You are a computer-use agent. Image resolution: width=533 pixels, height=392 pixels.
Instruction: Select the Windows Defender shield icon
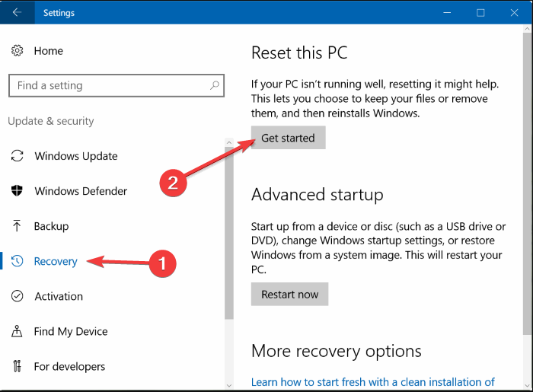click(x=17, y=190)
